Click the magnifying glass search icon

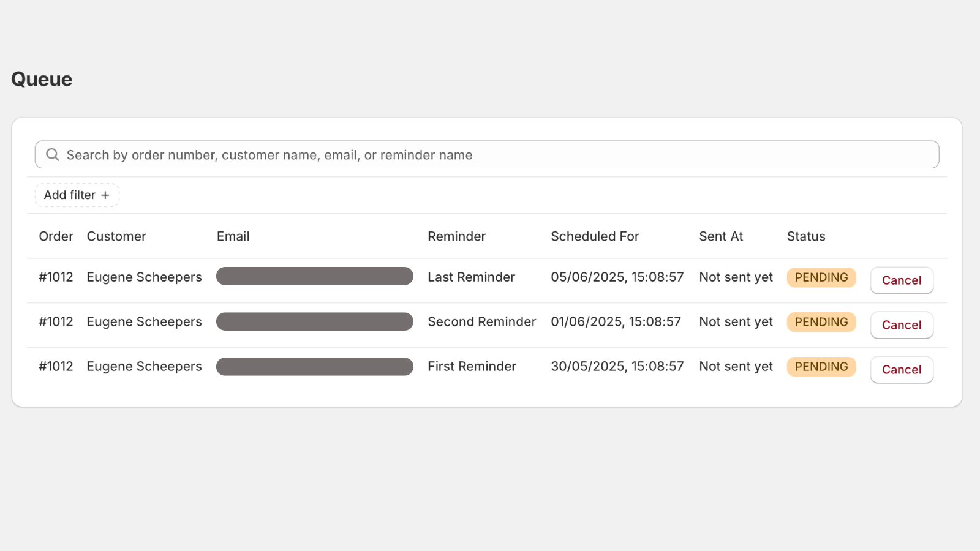click(x=53, y=155)
